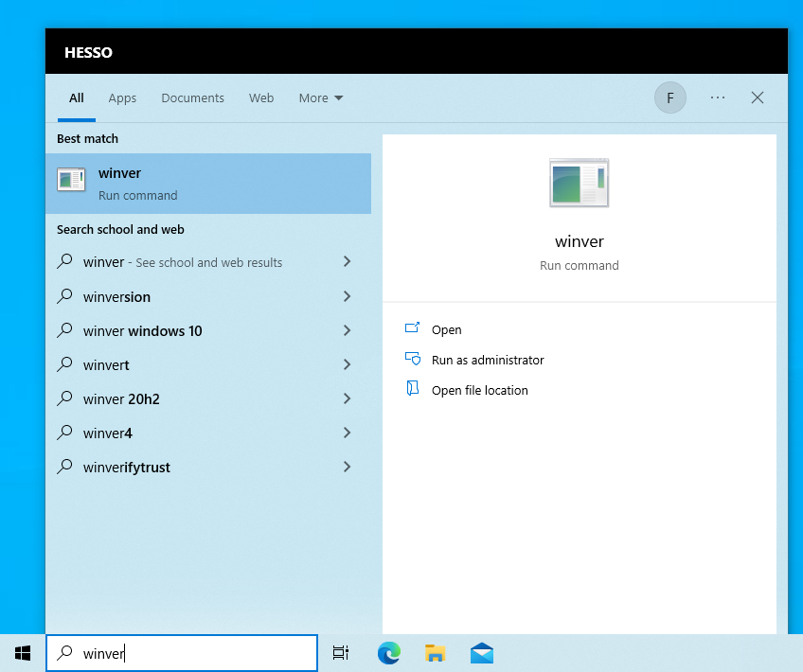Select the winvert search suggestion

pyautogui.click(x=208, y=364)
